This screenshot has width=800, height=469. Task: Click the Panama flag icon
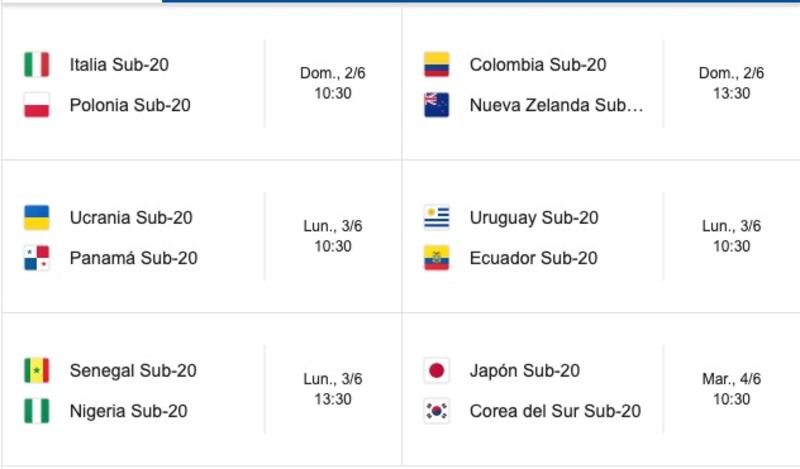pyautogui.click(x=37, y=258)
